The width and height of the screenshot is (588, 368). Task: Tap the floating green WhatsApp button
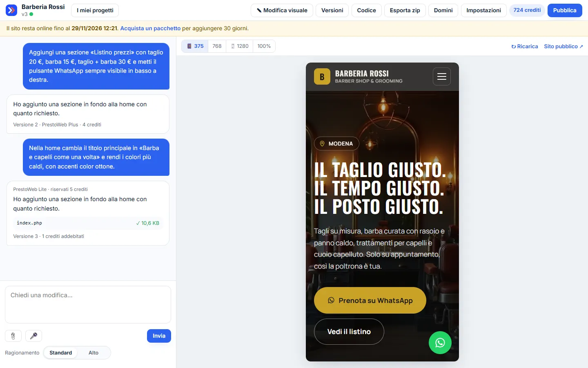coord(440,343)
